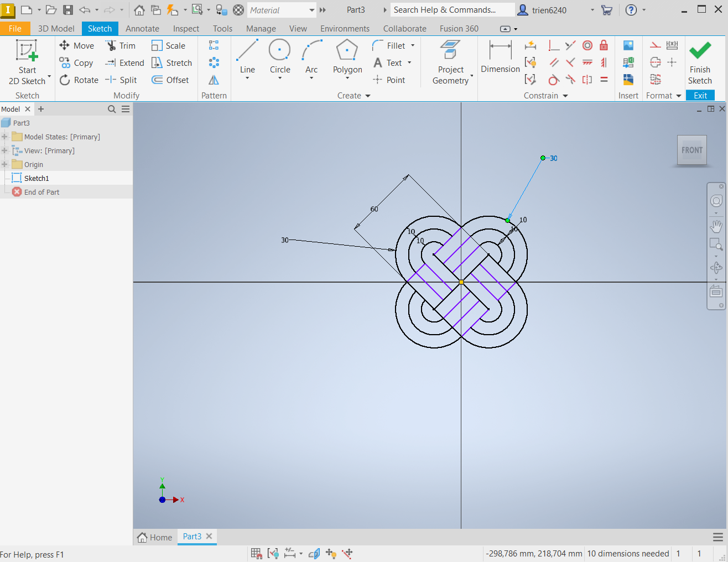
Task: Click the FRONT face of ViewCube
Action: pos(691,150)
